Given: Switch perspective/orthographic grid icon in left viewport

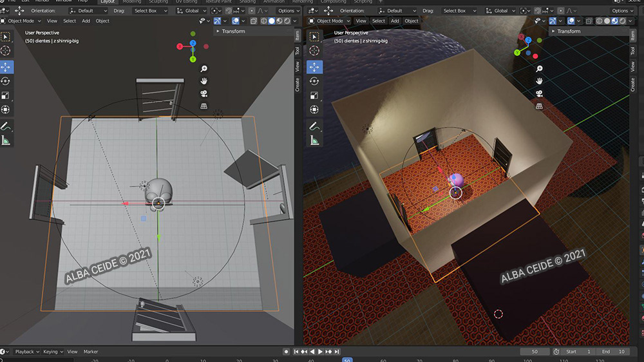Looking at the screenshot, I should point(204,106).
